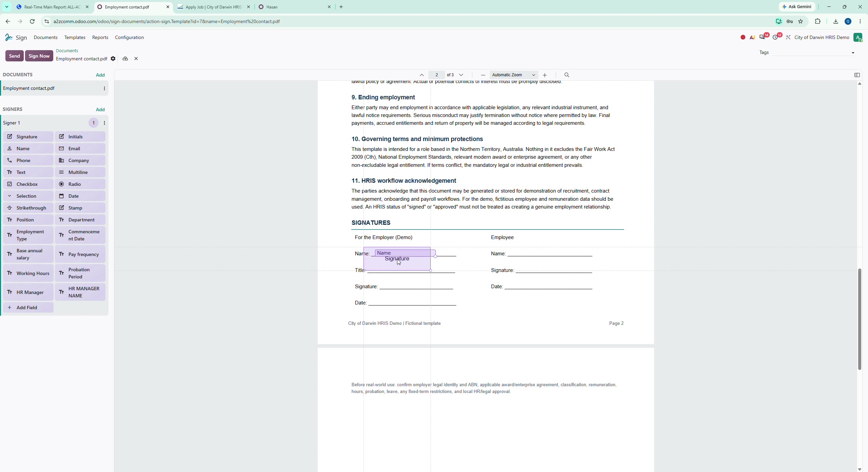Click the Send button
This screenshot has height=472, width=868.
point(15,56)
